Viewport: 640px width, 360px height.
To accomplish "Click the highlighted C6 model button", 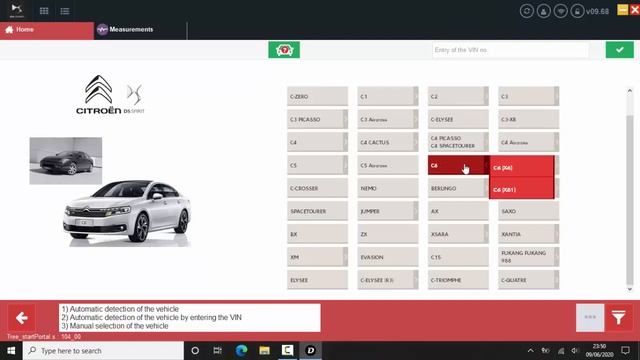I will coord(458,165).
